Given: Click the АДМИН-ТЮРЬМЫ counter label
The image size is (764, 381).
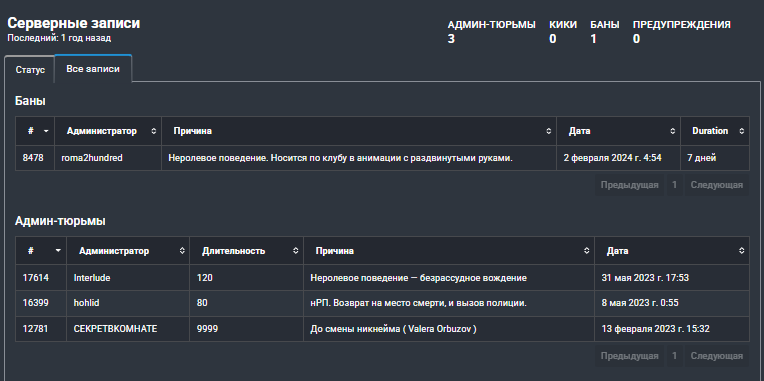Looking at the screenshot, I should pos(491,24).
